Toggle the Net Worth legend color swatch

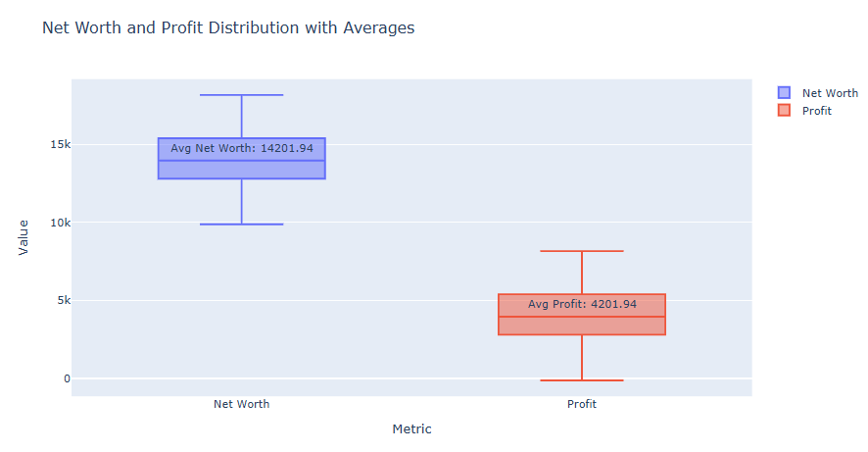point(784,92)
